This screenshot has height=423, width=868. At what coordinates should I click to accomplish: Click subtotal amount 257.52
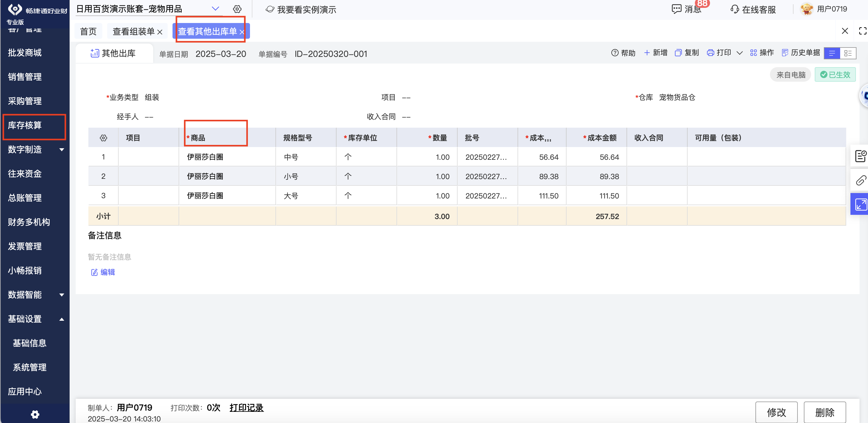tap(607, 216)
